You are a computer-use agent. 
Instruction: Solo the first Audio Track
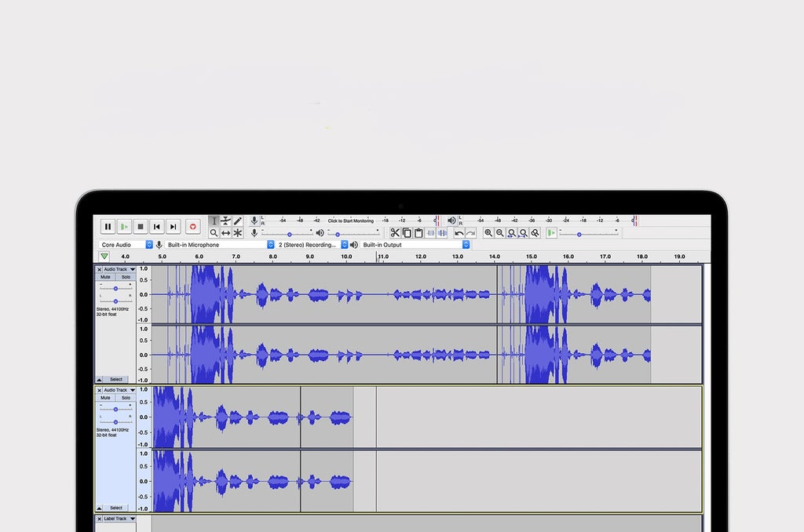(x=126, y=277)
